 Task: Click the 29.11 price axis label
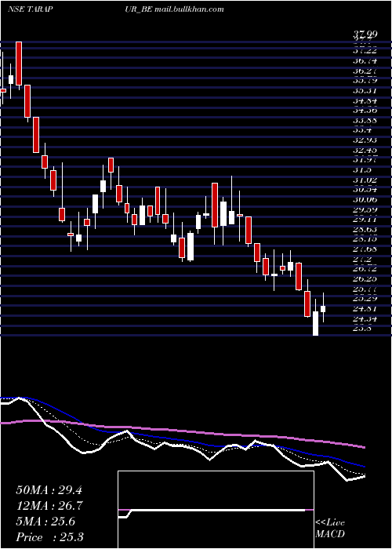pos(365,220)
